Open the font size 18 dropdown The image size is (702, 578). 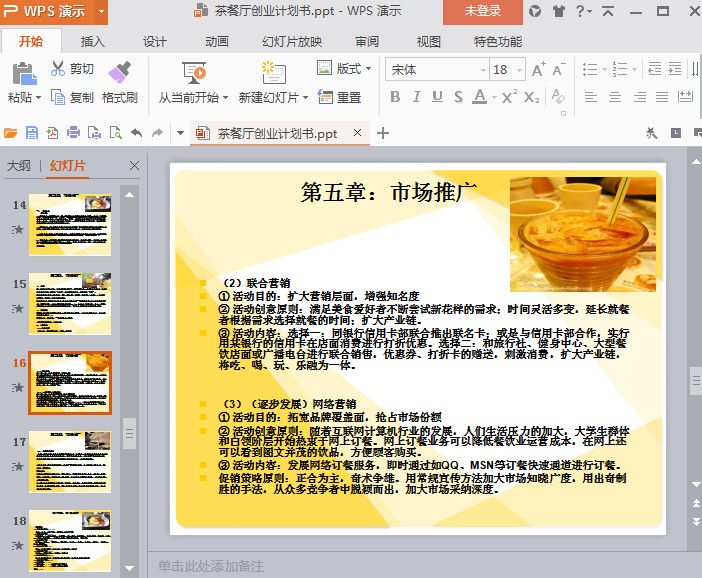click(x=519, y=70)
